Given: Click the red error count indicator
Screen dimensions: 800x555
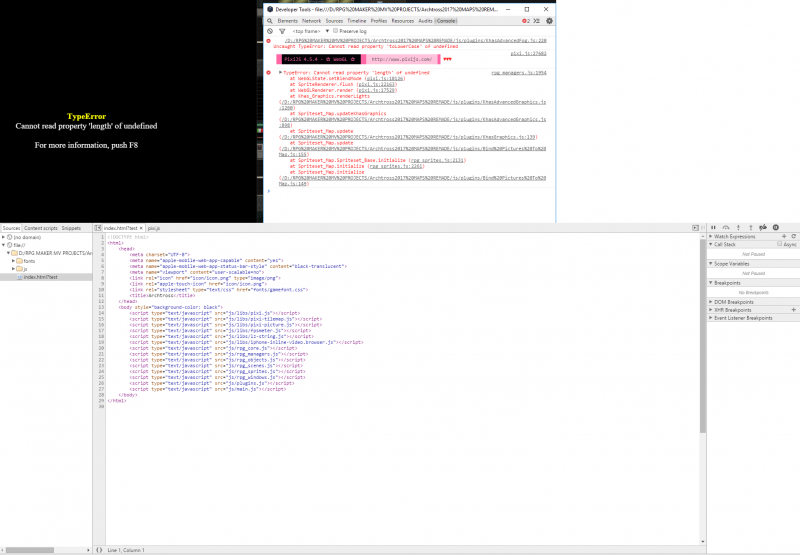Looking at the screenshot, I should pyautogui.click(x=526, y=21).
